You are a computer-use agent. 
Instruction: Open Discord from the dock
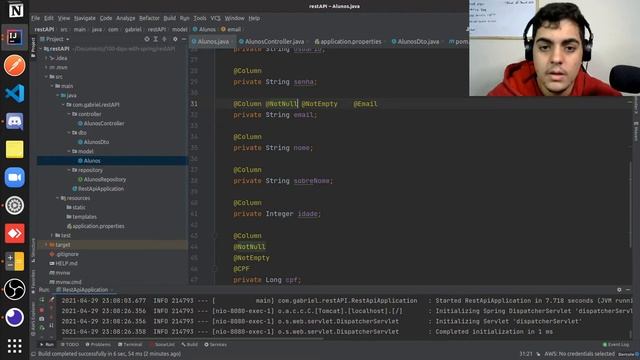[14, 121]
